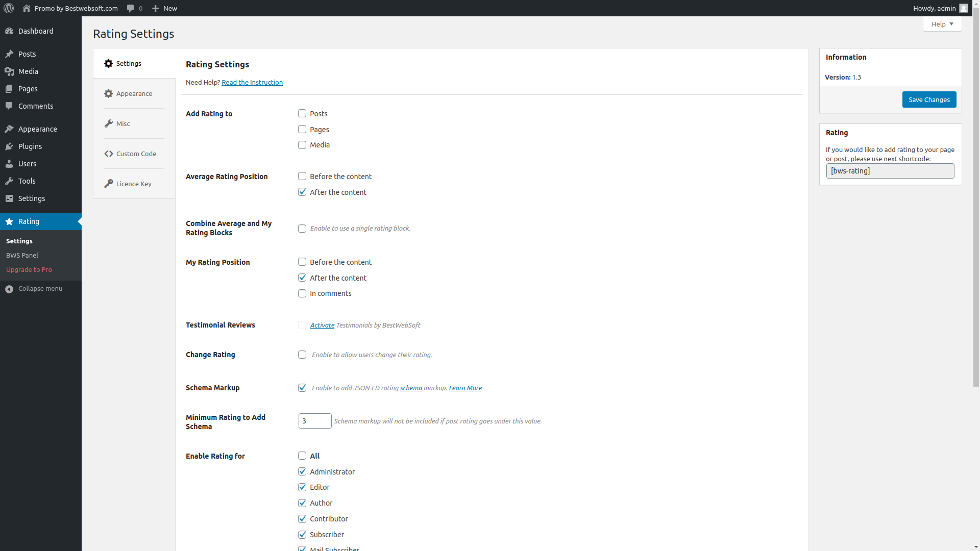This screenshot has height=551, width=980.
Task: Tick Before the content for Average Rating Position
Action: coord(302,176)
